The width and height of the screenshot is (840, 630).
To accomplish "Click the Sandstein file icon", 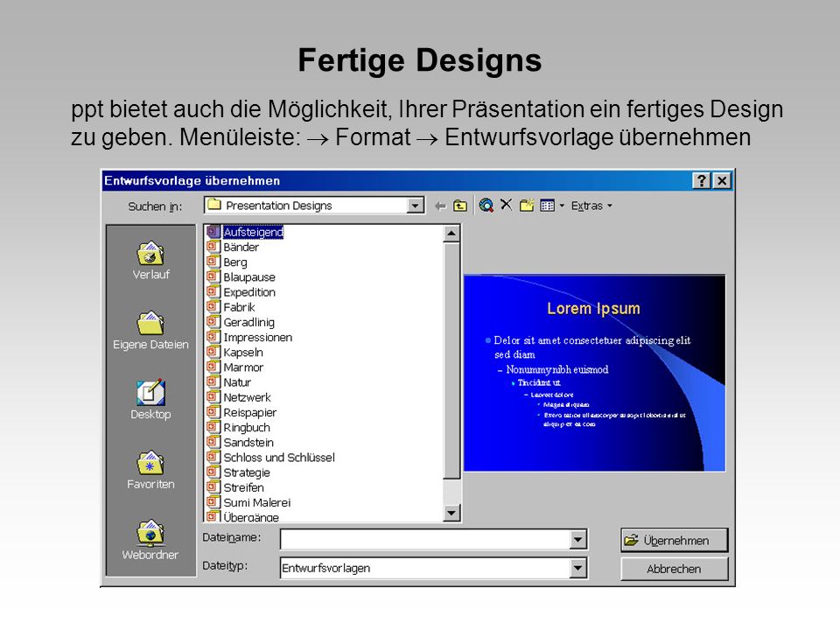I will click(213, 441).
